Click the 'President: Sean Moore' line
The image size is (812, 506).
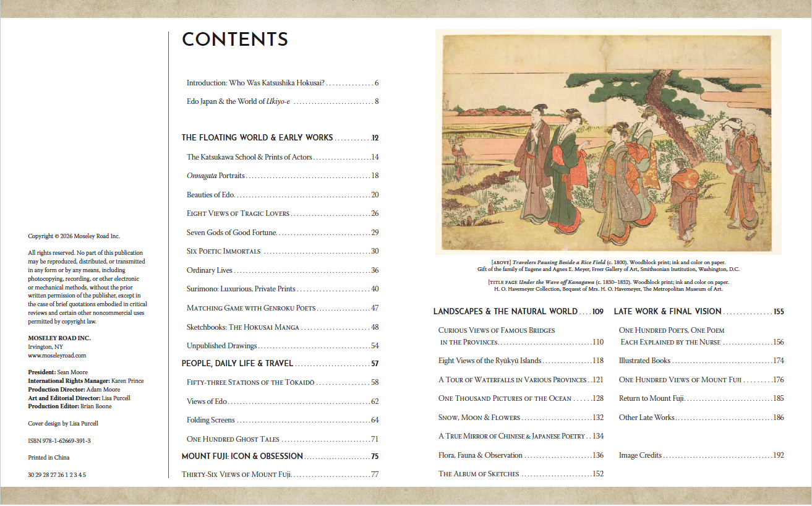coord(58,372)
